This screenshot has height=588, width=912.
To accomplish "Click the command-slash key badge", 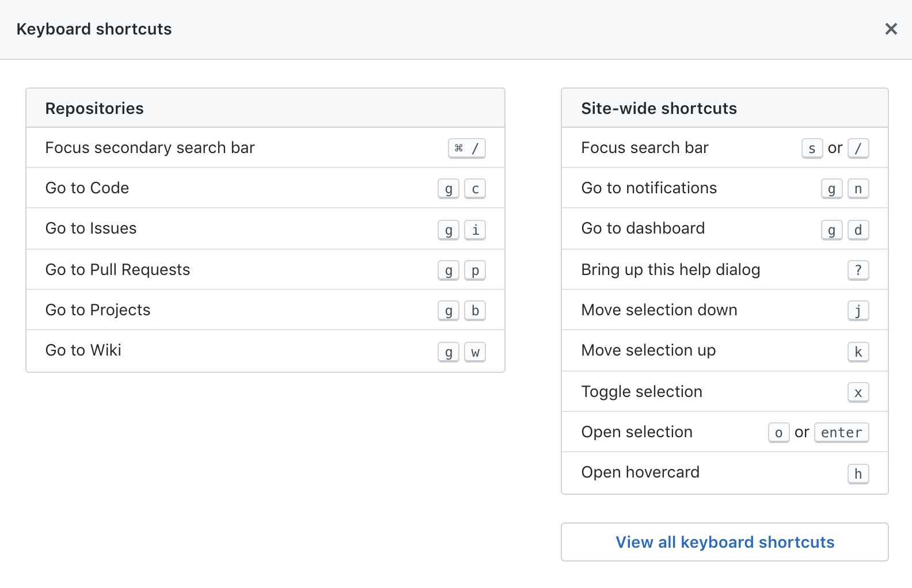I will click(466, 148).
